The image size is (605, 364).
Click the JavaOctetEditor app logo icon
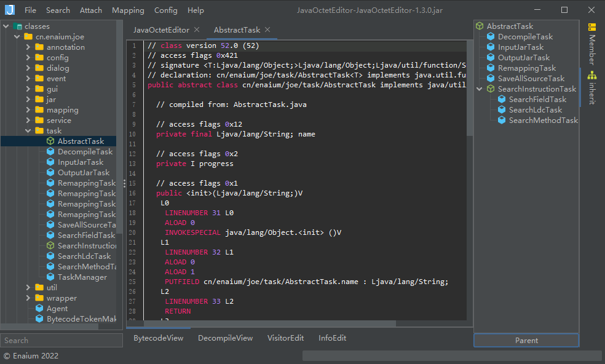coord(10,10)
